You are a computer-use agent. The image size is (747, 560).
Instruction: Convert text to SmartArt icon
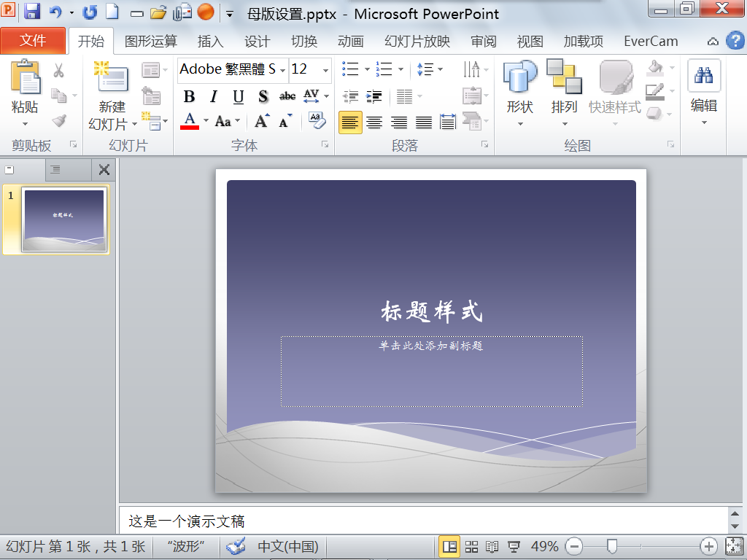click(x=472, y=121)
